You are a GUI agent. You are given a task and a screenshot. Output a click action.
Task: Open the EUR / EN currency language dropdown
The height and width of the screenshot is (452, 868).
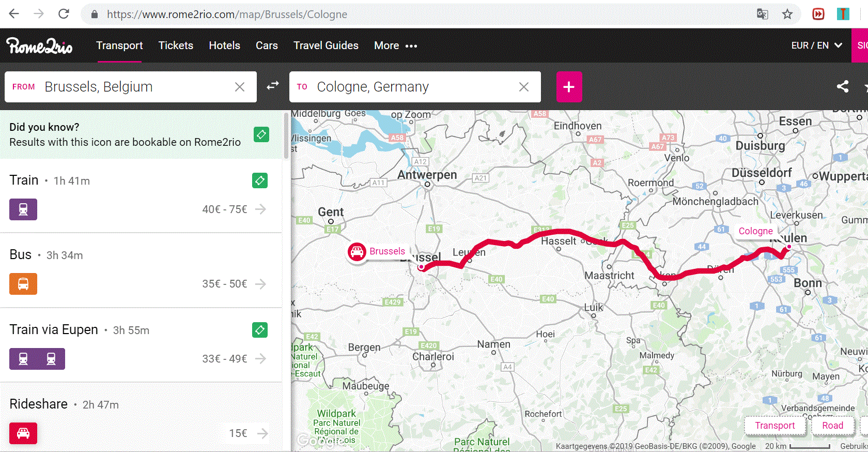pyautogui.click(x=816, y=46)
